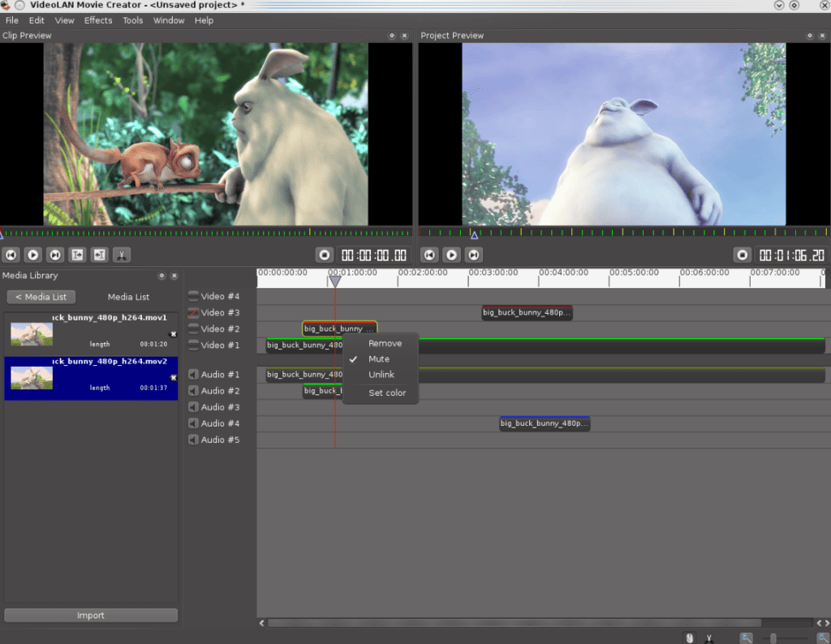This screenshot has width=831, height=644.
Task: Skip Clip Preview to previous frame
Action: click(11, 255)
